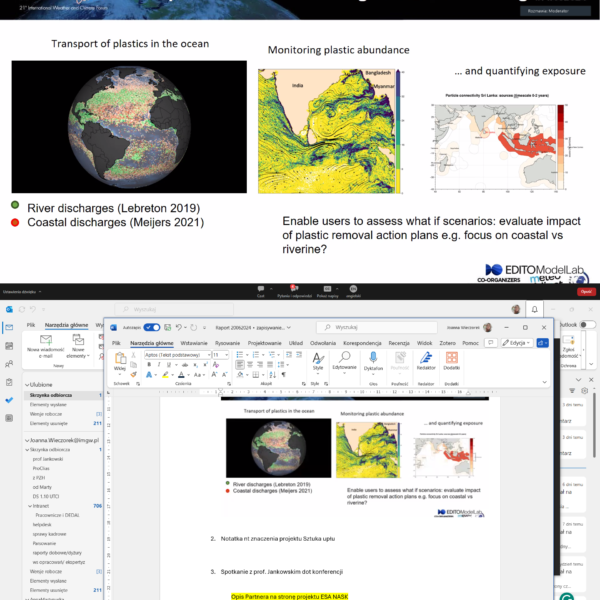Open Pytania i odpowiedzi in the meeting bar
The image size is (600, 600).
[x=294, y=291]
